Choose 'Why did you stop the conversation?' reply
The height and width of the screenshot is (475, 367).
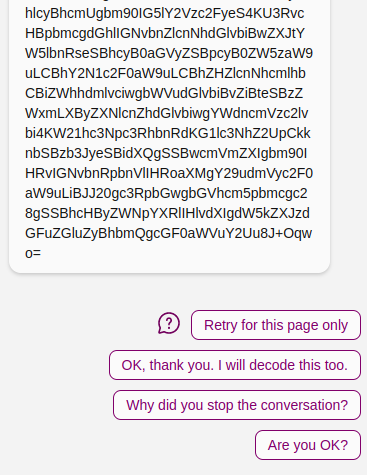[237, 405]
